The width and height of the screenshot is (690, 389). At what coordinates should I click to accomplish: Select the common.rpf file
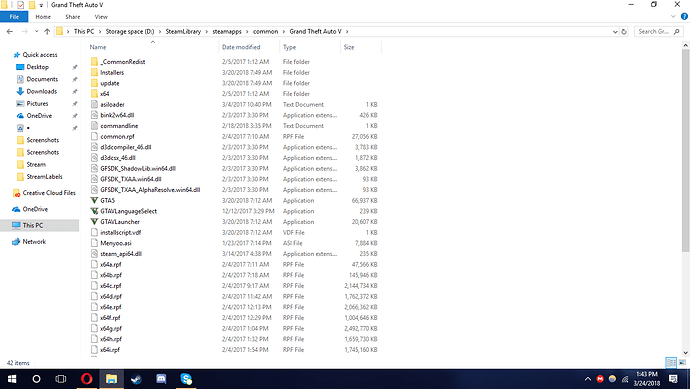pos(117,136)
